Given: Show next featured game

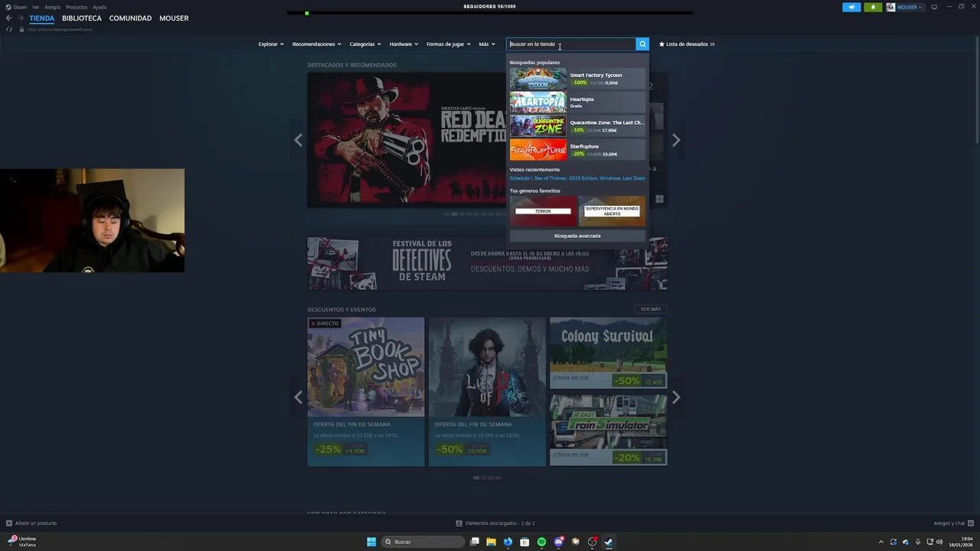Looking at the screenshot, I should pyautogui.click(x=676, y=140).
